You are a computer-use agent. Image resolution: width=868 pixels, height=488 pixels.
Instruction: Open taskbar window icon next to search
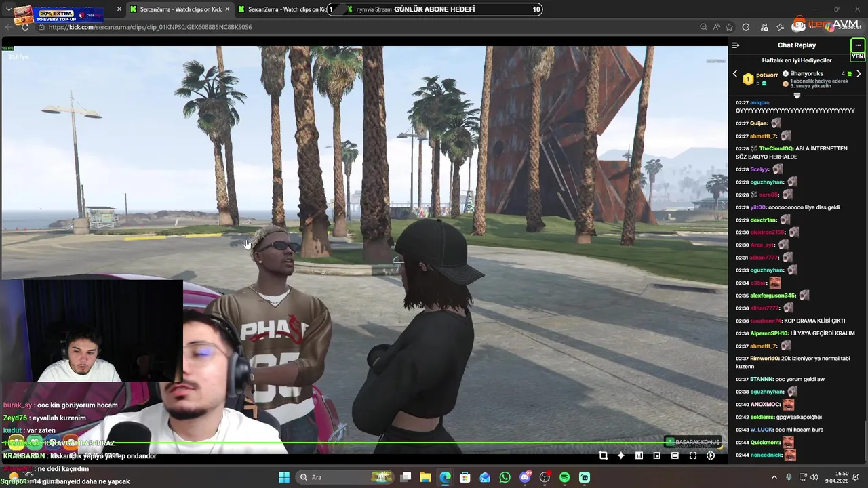click(406, 477)
